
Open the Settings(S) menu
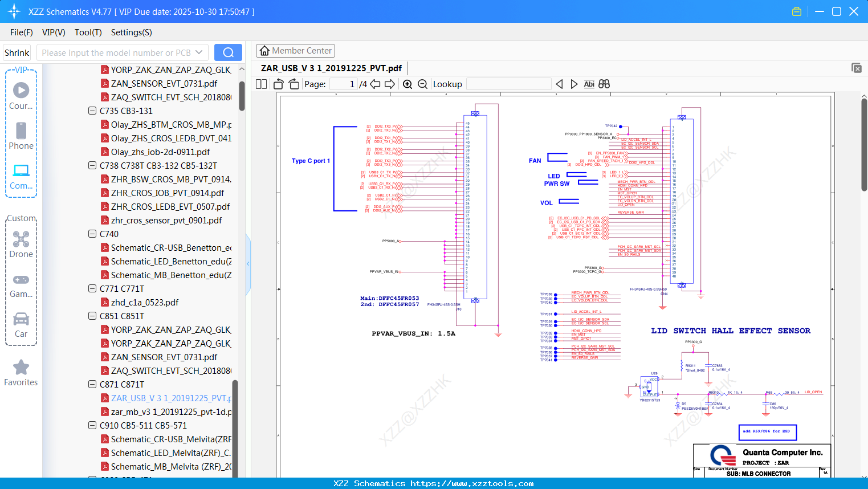tap(131, 32)
